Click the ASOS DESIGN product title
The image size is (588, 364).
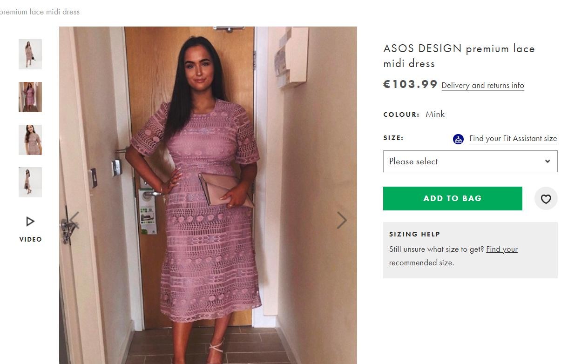click(459, 56)
